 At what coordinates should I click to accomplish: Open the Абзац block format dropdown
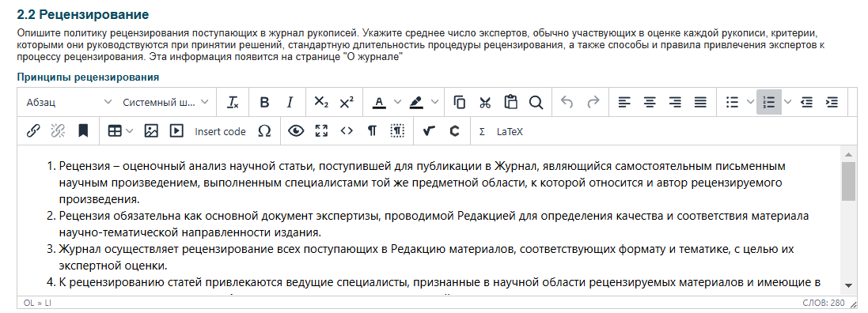[x=68, y=102]
